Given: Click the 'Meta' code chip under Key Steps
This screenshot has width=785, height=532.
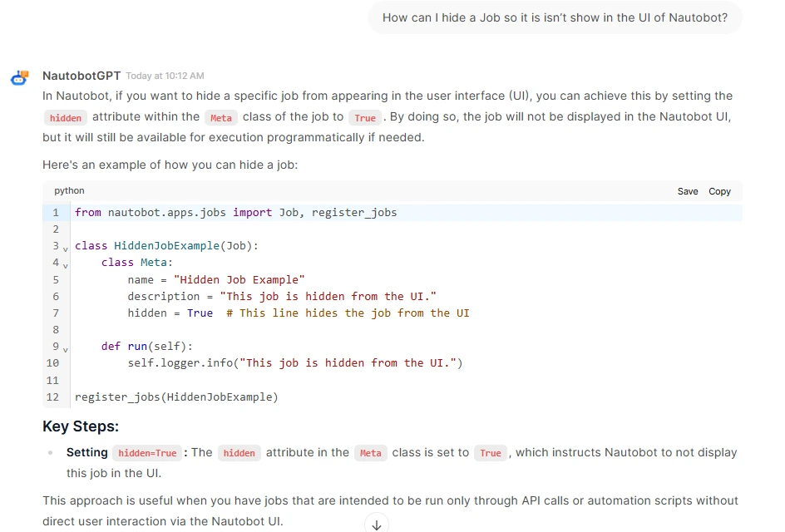Looking at the screenshot, I should point(371,453).
